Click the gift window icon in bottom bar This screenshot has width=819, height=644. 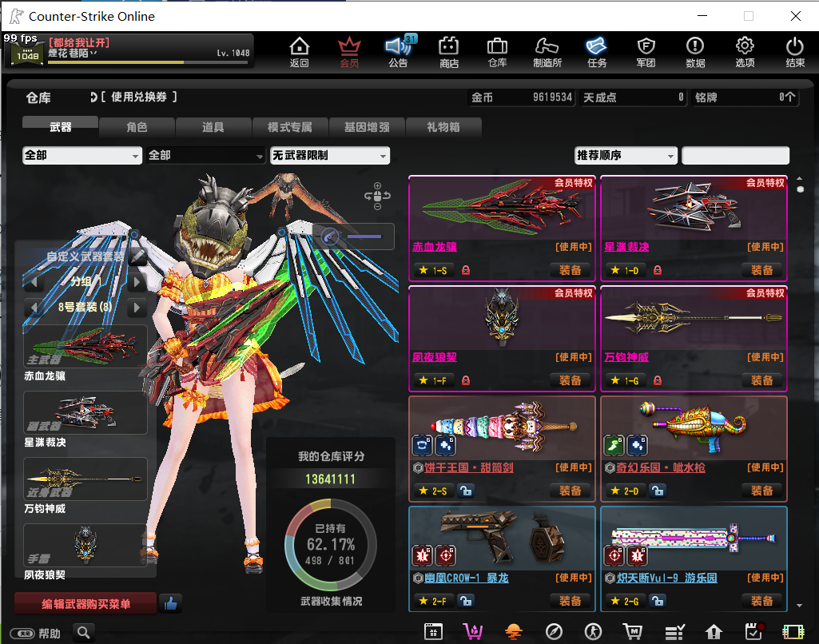(433, 632)
